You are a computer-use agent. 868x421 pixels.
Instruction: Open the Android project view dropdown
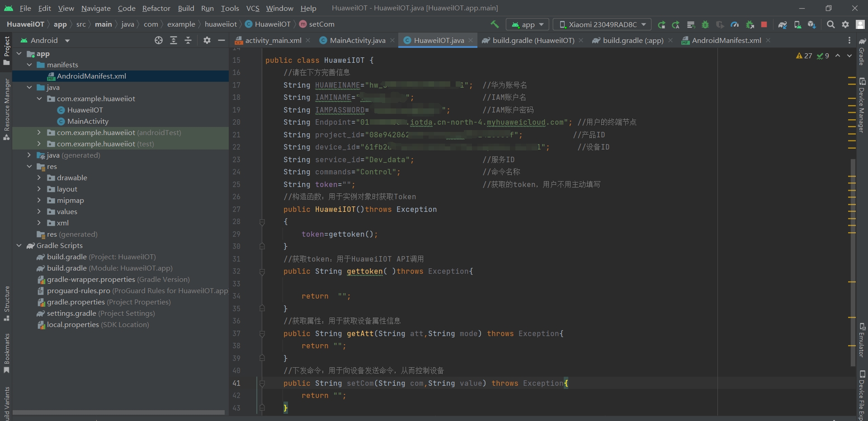pos(45,40)
